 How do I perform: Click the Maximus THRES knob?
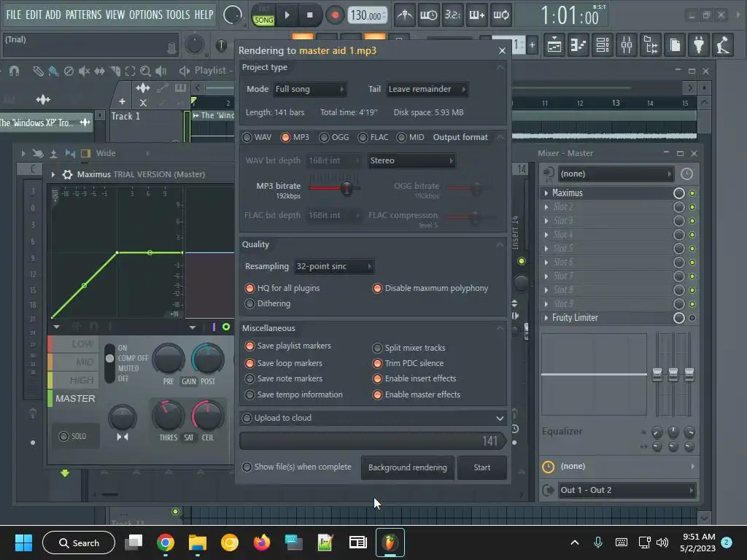coord(168,415)
